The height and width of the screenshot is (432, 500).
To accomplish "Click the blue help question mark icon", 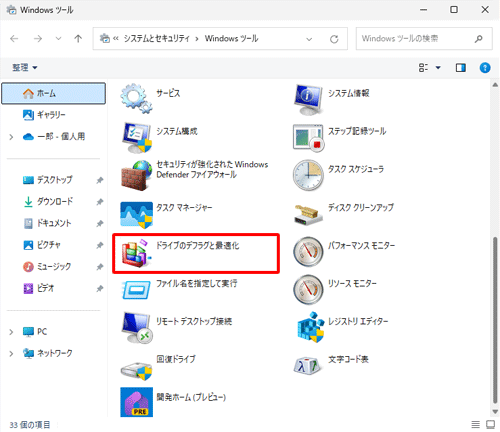I will coord(485,68).
